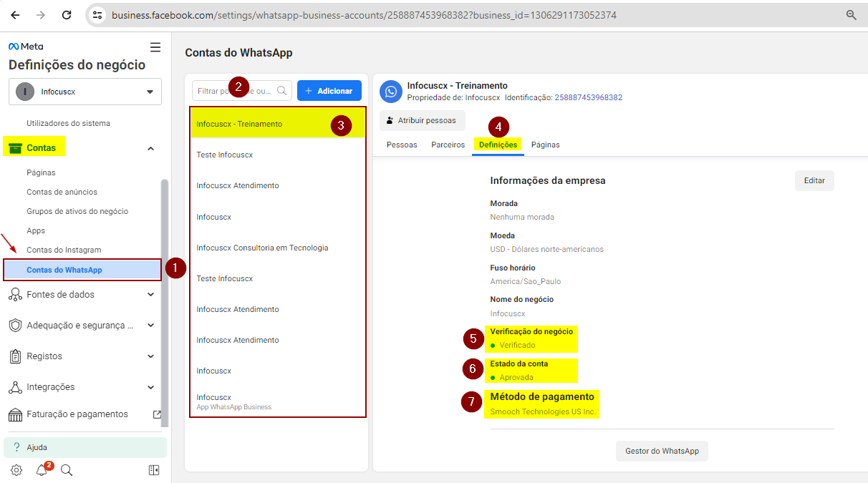Open the hamburger menu beside Meta logo
Image resolution: width=868 pixels, height=483 pixels.
[155, 47]
